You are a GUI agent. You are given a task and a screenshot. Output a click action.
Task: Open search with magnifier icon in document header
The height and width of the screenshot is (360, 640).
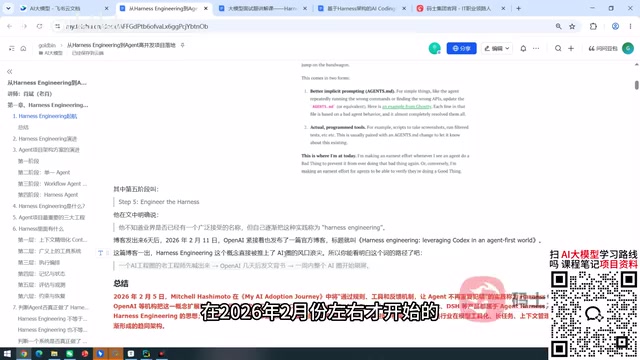click(x=558, y=48)
